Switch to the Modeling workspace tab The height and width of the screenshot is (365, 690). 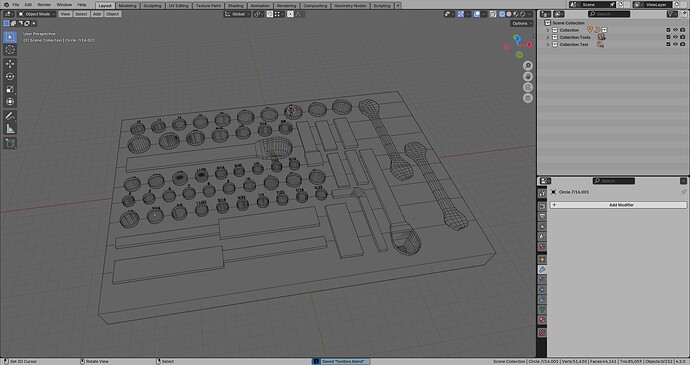pyautogui.click(x=127, y=6)
